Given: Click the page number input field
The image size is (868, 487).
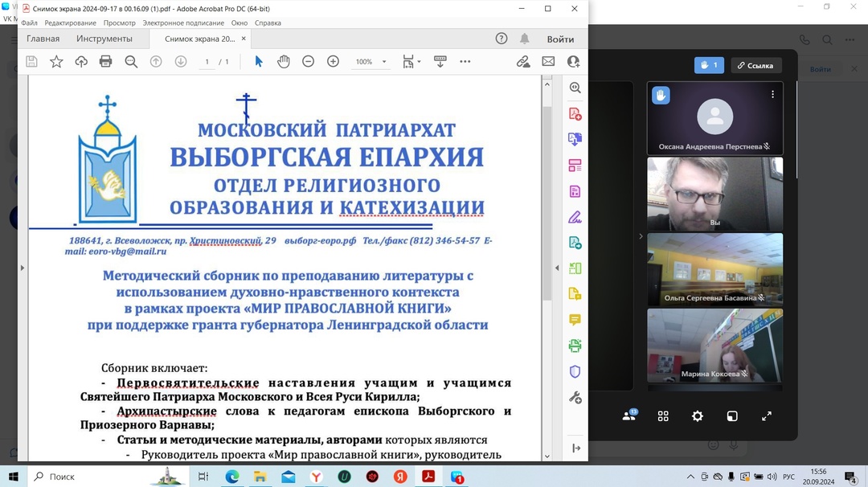Looking at the screenshot, I should click(207, 61).
